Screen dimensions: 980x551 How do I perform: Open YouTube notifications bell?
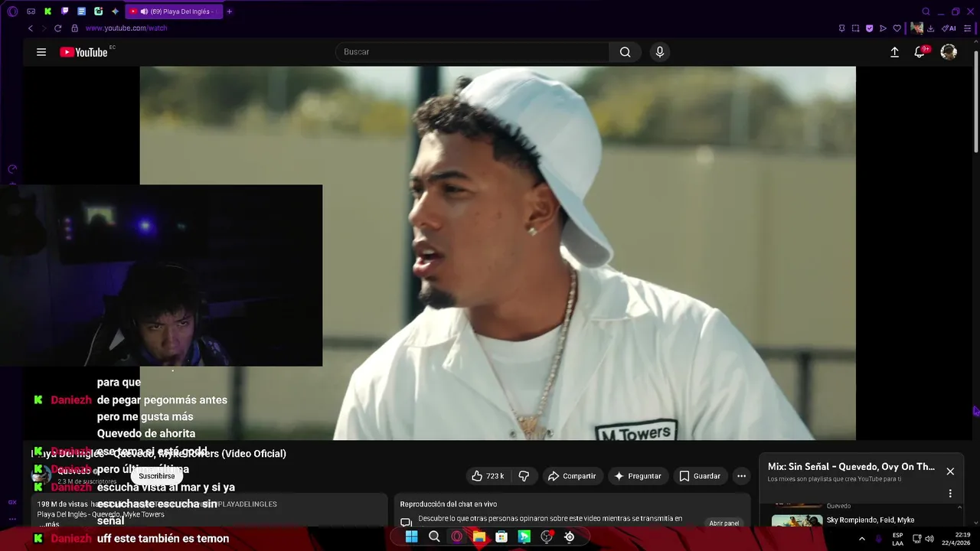pos(920,52)
